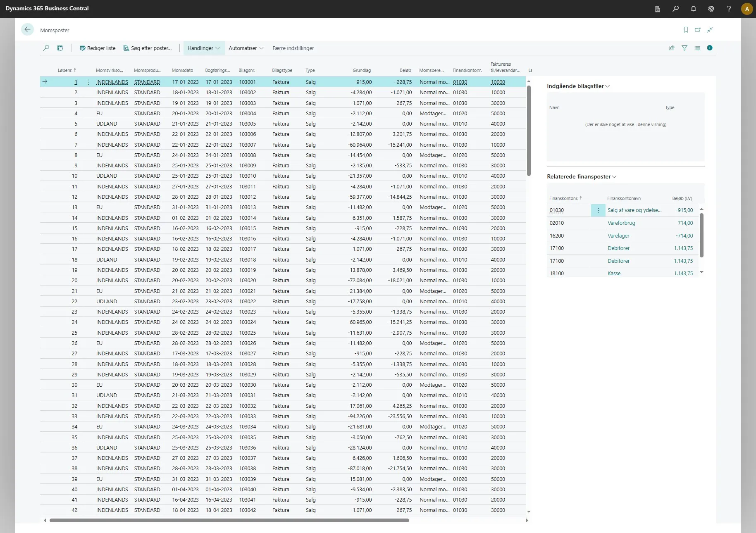Collapse Relaterede finansposter section
Viewport: 756px width, 533px height.
(582, 176)
